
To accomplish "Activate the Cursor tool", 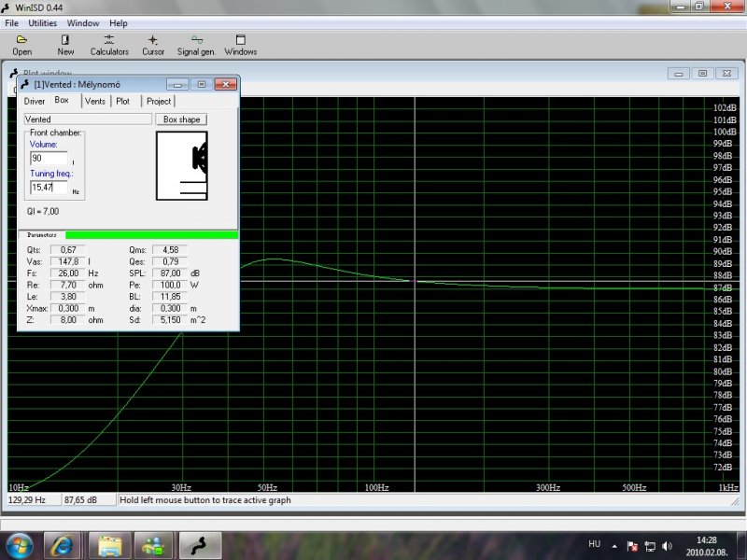I will 153,45.
